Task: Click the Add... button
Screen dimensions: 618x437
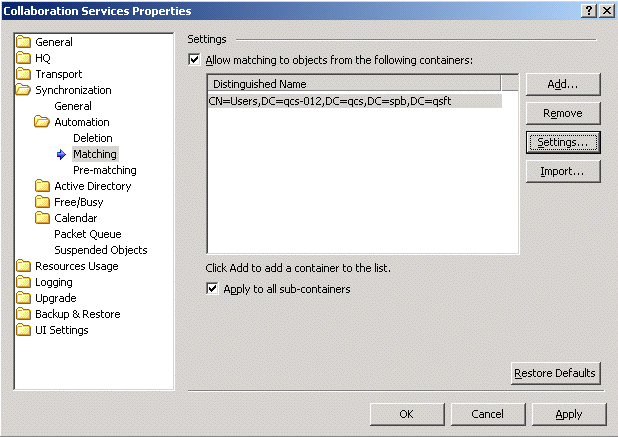Action: (562, 84)
